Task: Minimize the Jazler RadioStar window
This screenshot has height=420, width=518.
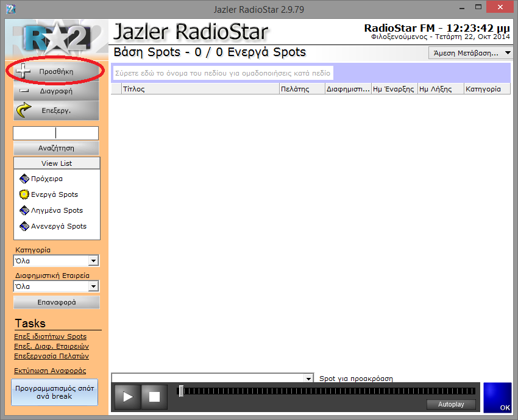Action: click(x=462, y=7)
